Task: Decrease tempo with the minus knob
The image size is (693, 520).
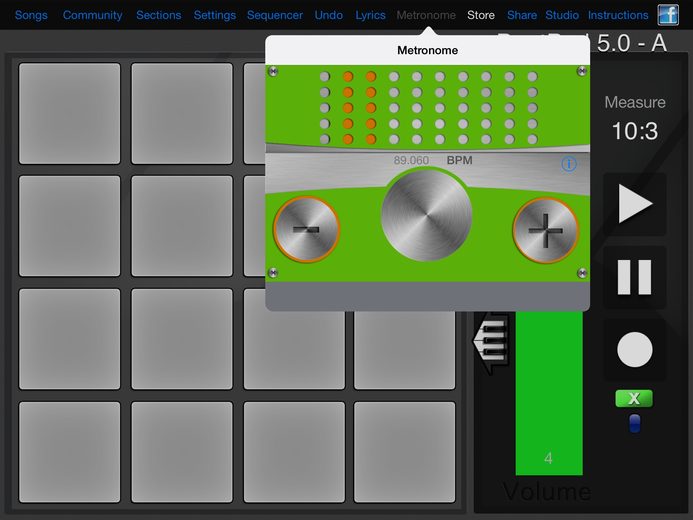Action: [x=306, y=229]
